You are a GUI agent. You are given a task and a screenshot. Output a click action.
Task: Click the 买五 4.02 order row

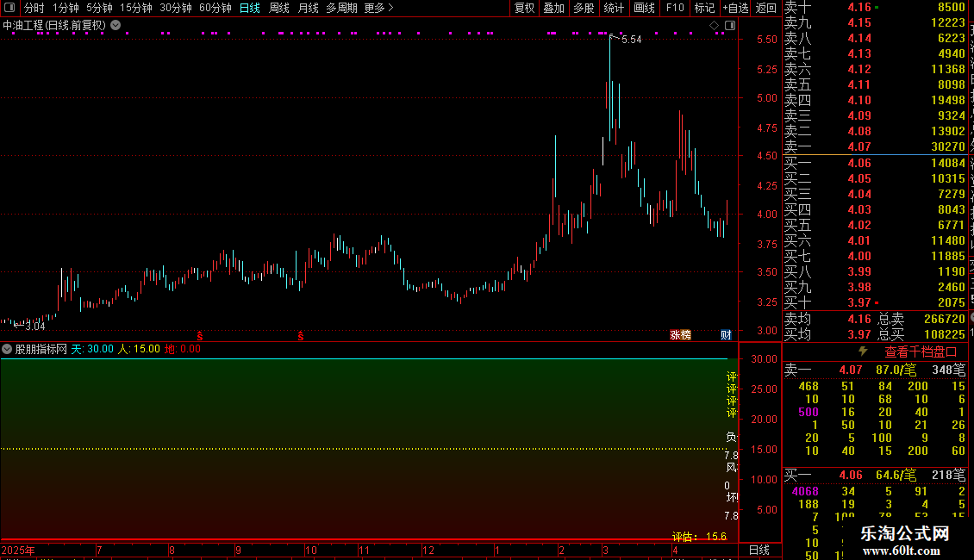(x=875, y=226)
